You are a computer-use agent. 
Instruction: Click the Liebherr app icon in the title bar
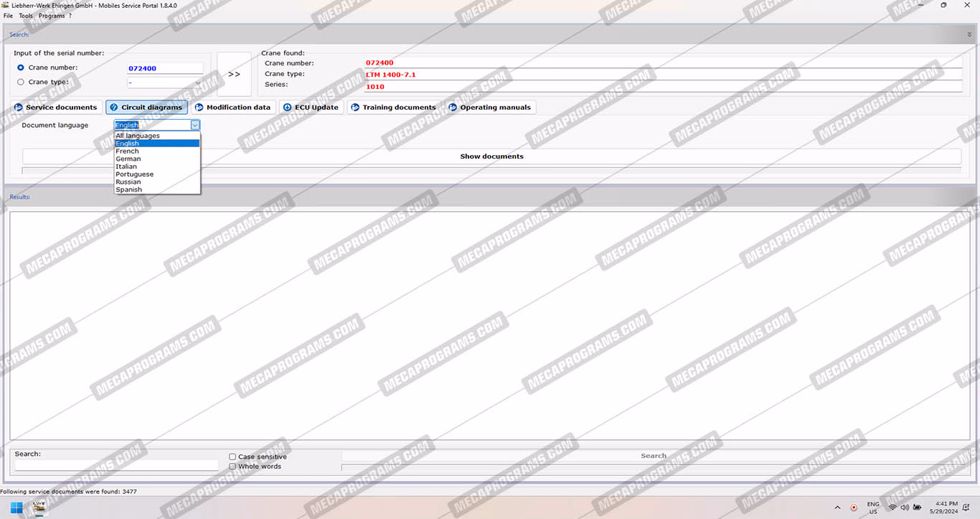pos(6,5)
